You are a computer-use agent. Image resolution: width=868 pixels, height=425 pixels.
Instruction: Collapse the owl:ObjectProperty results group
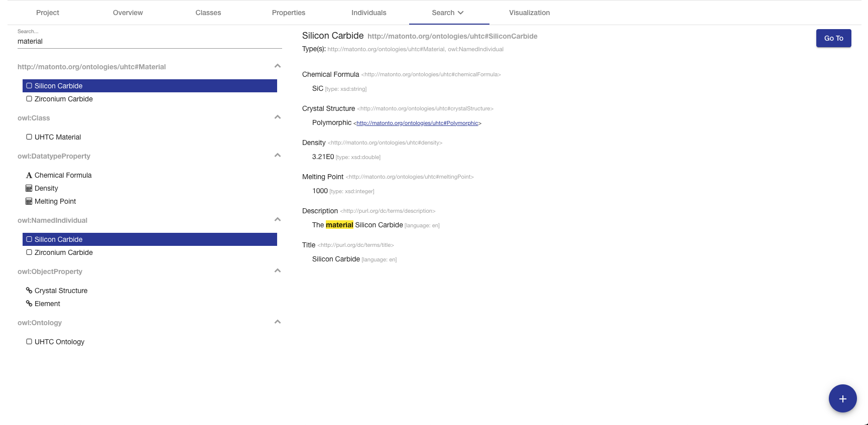coord(278,271)
